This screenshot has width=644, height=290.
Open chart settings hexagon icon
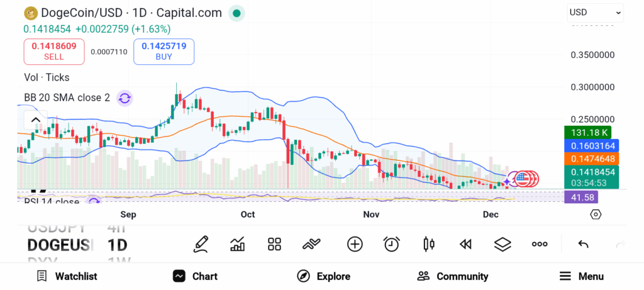click(596, 215)
